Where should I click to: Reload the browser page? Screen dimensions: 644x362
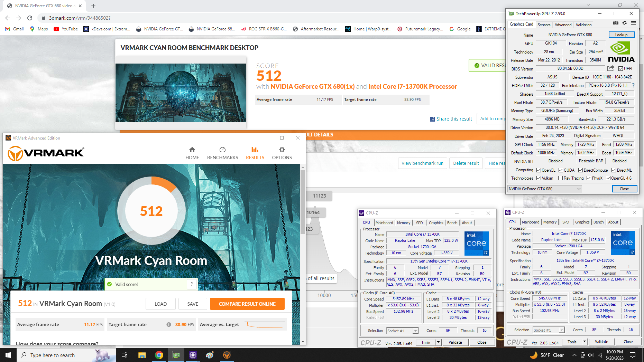pos(30,18)
